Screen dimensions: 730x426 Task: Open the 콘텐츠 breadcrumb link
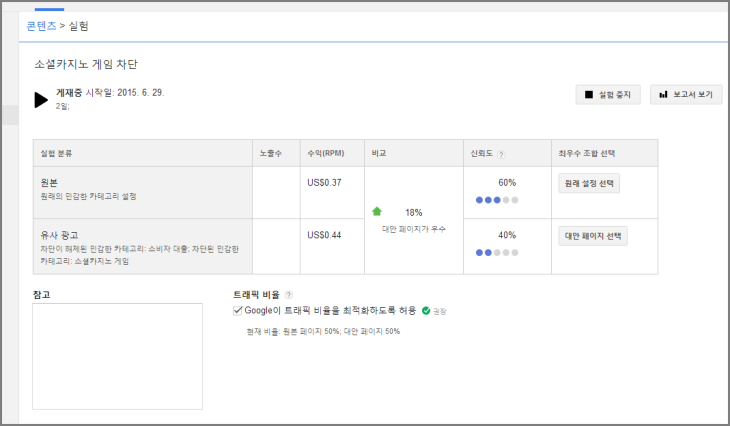pyautogui.click(x=41, y=24)
